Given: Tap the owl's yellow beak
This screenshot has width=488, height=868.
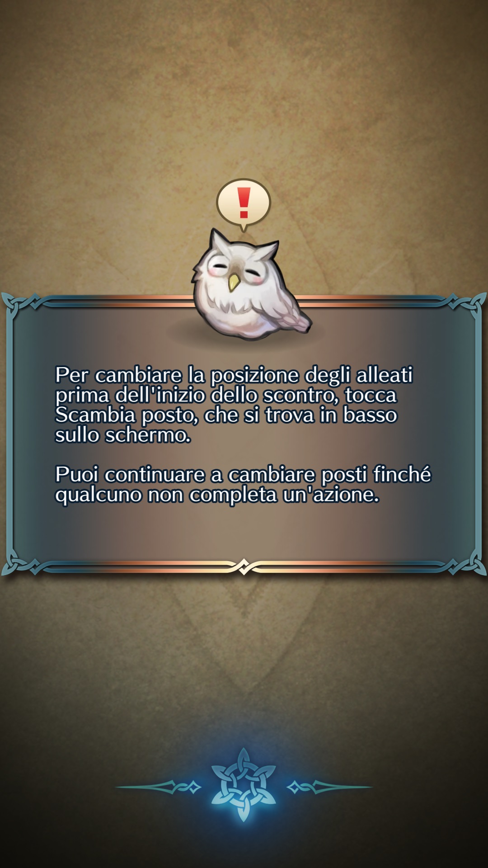Looking at the screenshot, I should [234, 282].
